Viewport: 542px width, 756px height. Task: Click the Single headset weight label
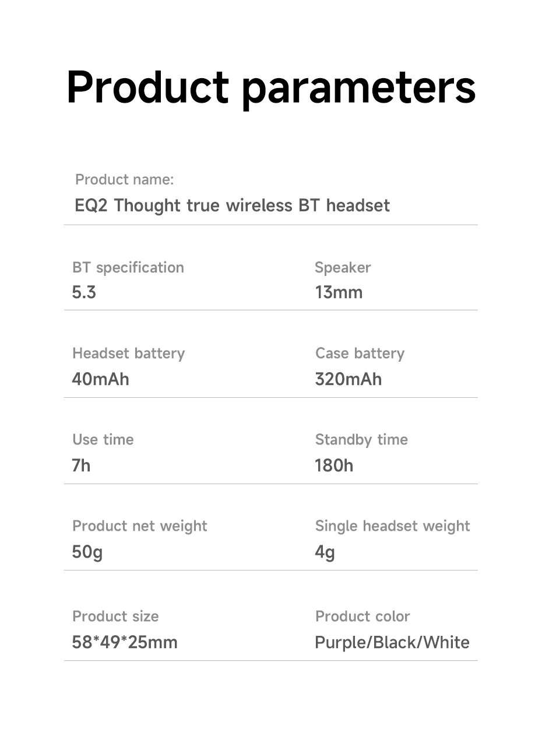pos(392,526)
